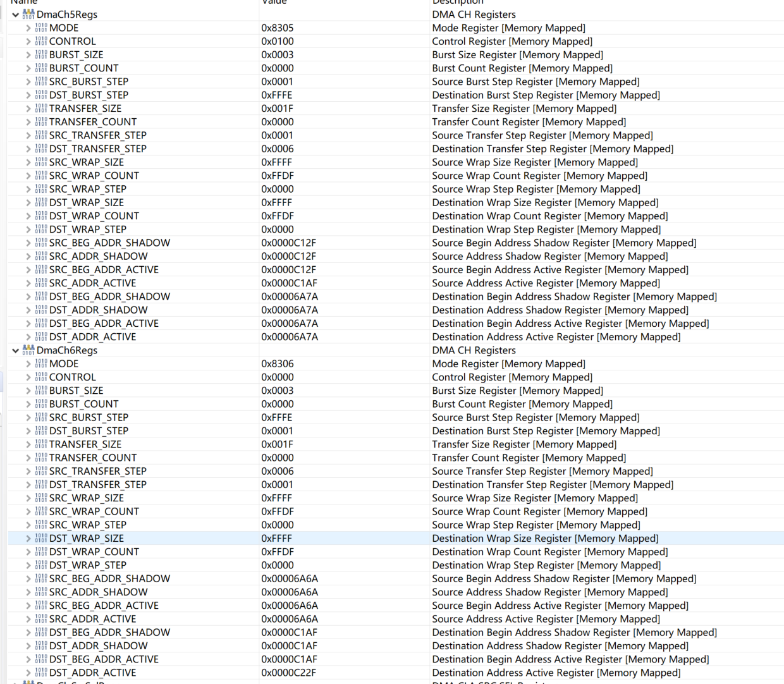Click value 0x0000C1AF of DmaCh5 SRC_ADDR_ACTIVE
The width and height of the screenshot is (784, 684).
(290, 283)
